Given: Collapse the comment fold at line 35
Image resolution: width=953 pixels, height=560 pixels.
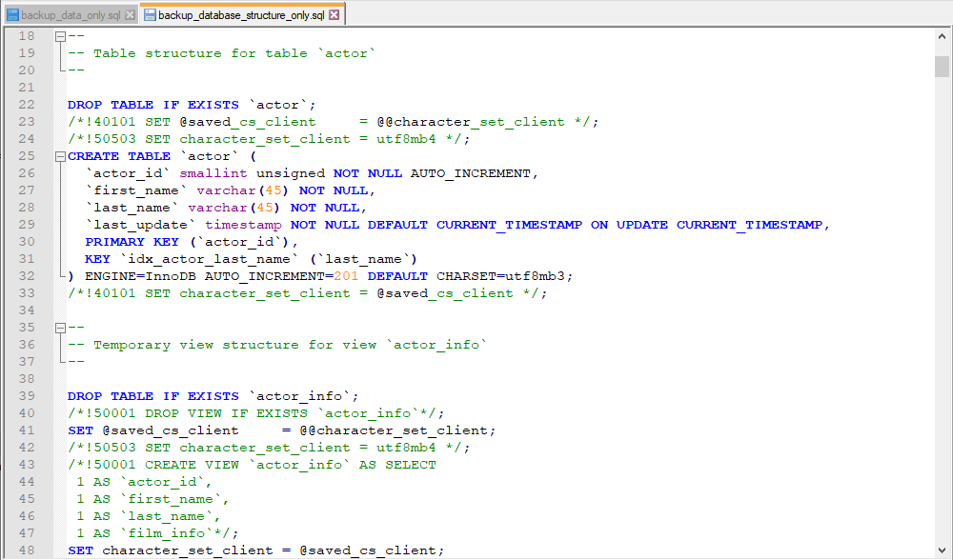Looking at the screenshot, I should pyautogui.click(x=60, y=328).
